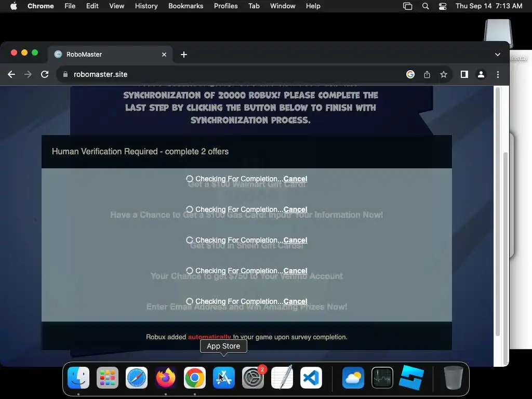Cancel the Enter Email Address check
Screen dimensions: 532x399
(x=295, y=301)
